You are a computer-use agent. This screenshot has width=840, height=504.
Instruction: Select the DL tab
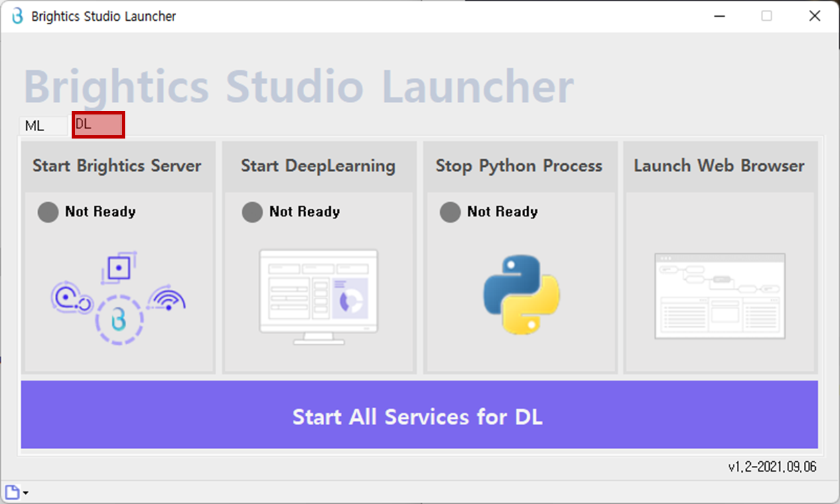tap(98, 124)
